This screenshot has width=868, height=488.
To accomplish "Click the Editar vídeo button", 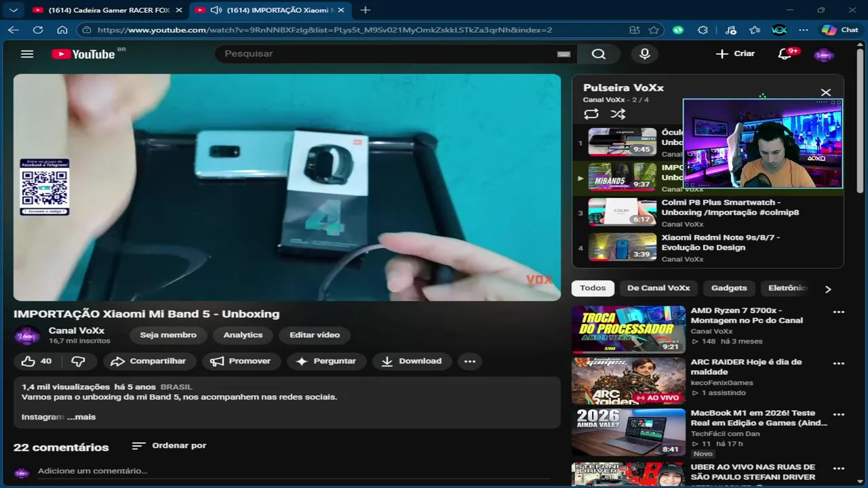I will coord(315,335).
